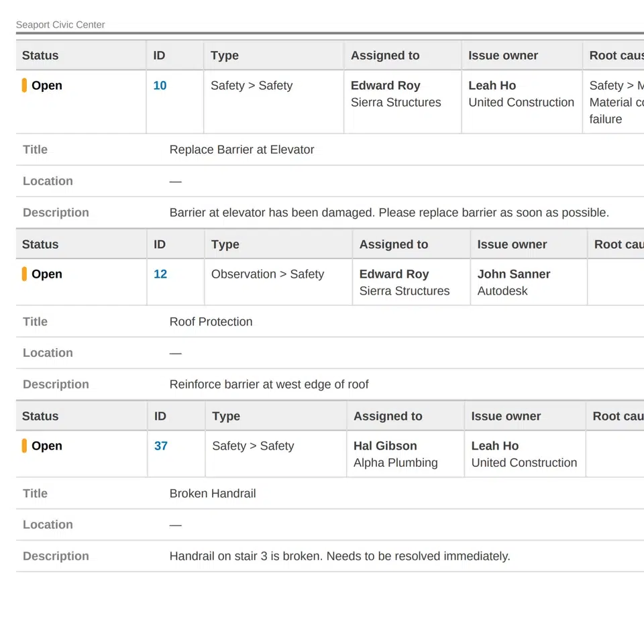
Task: Select the "Broken Handrail" issue title
Action: click(x=213, y=494)
